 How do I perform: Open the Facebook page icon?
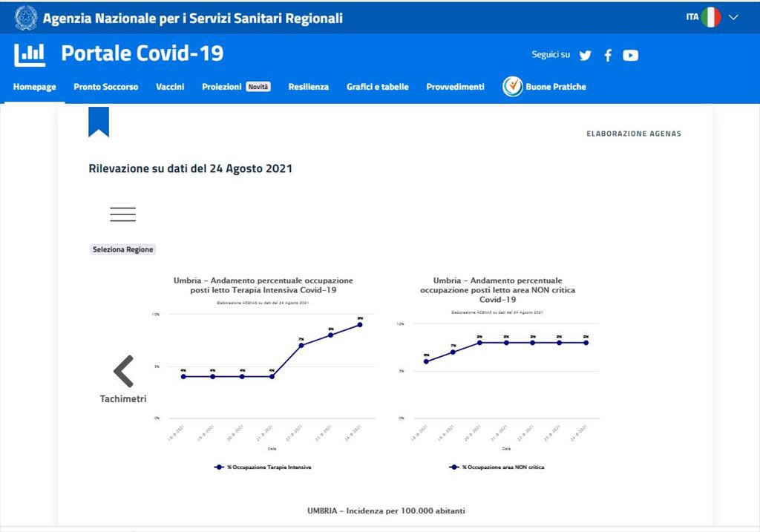[x=608, y=56]
